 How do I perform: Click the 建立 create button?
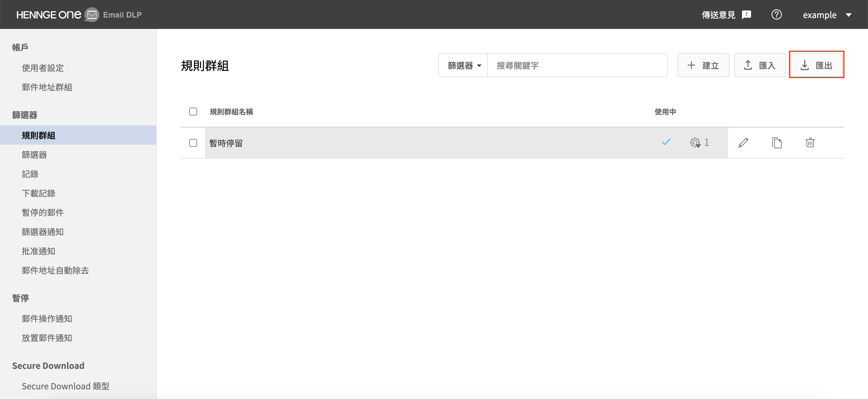(x=703, y=65)
